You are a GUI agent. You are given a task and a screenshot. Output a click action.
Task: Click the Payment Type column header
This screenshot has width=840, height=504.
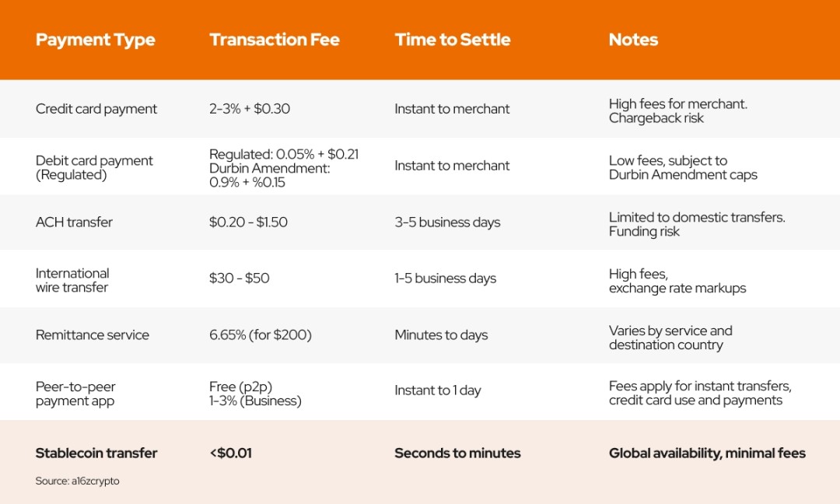click(x=95, y=40)
